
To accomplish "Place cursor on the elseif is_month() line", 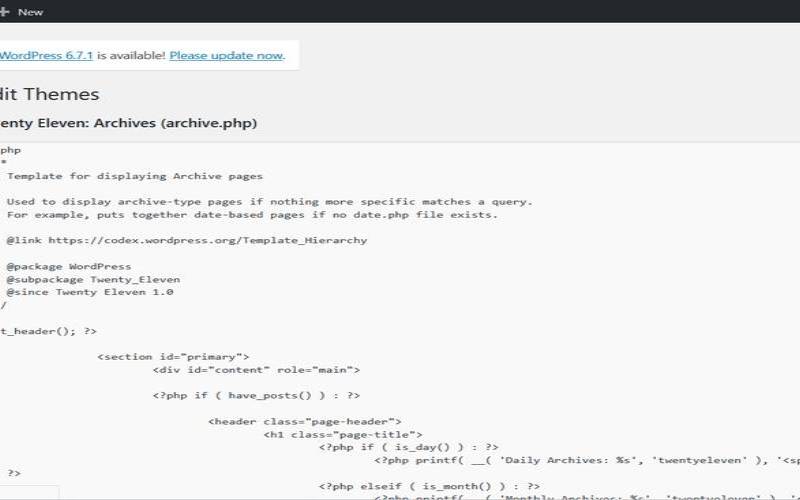I will click(428, 487).
